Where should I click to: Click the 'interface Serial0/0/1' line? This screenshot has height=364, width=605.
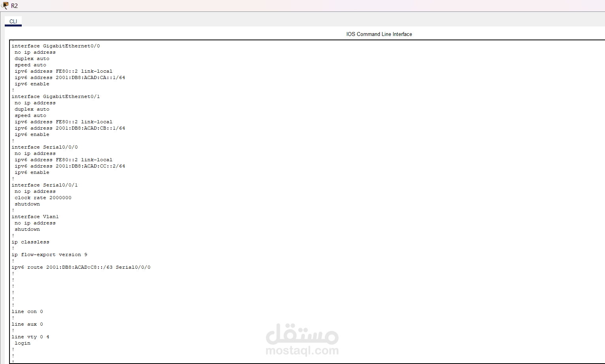(x=45, y=185)
